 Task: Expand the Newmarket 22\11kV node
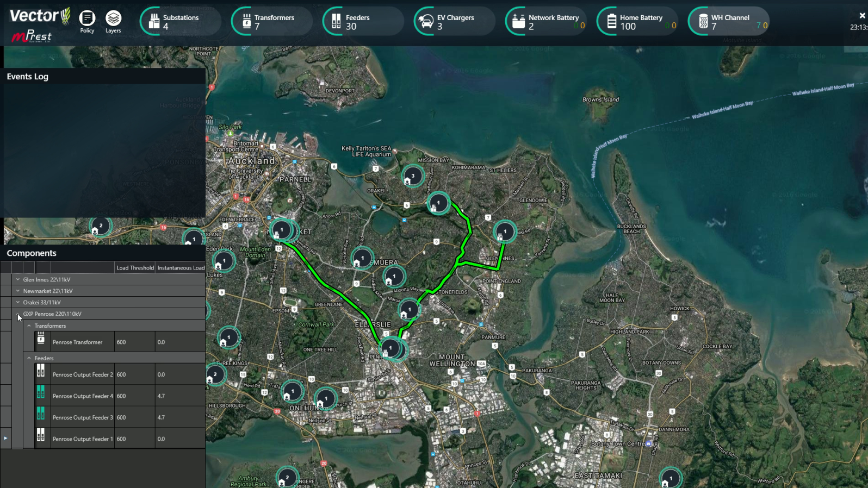pos(18,291)
